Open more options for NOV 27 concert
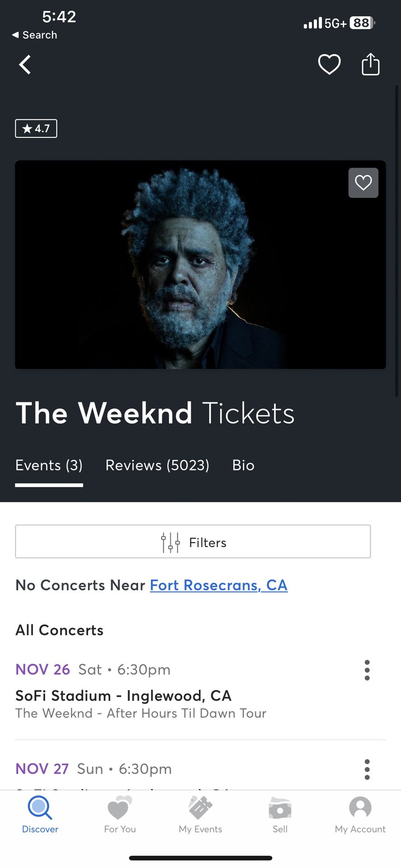 click(367, 769)
